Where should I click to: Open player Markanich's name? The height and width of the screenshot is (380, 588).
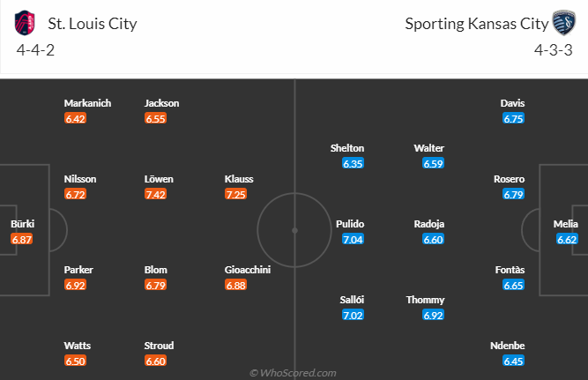[87, 103]
